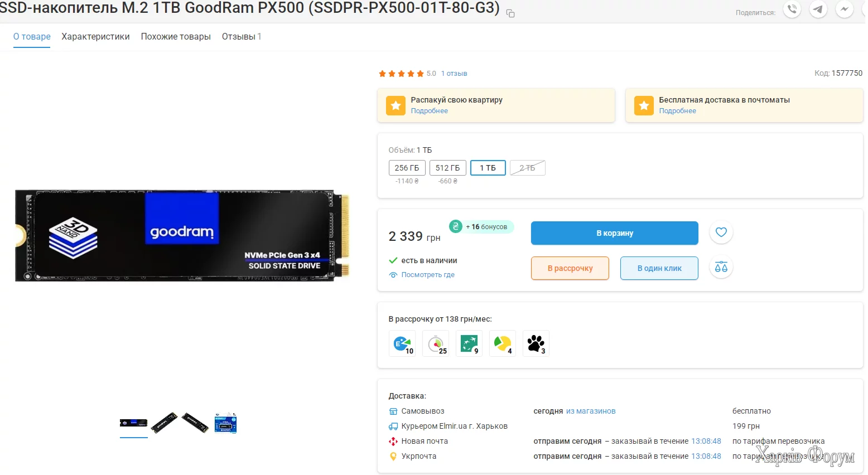
Task: Click the bonus coin icon
Action: pos(456,226)
